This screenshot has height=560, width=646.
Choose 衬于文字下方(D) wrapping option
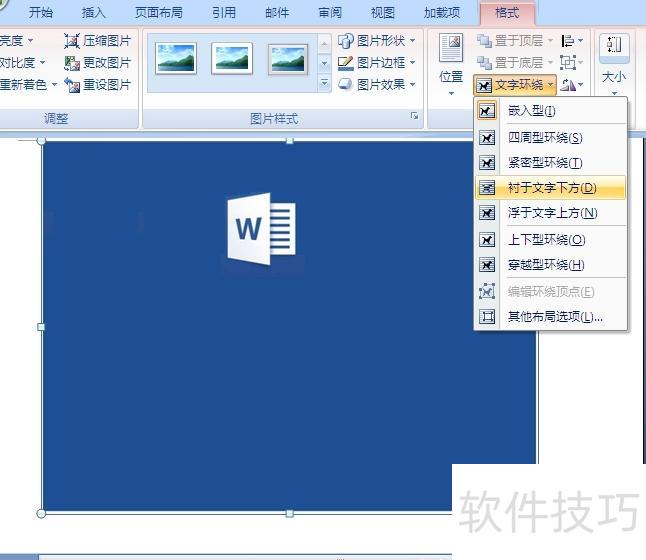(550, 188)
